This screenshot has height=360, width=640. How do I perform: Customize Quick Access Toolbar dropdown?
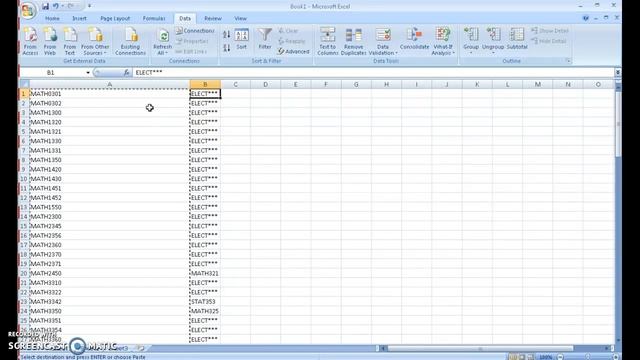tap(89, 6)
